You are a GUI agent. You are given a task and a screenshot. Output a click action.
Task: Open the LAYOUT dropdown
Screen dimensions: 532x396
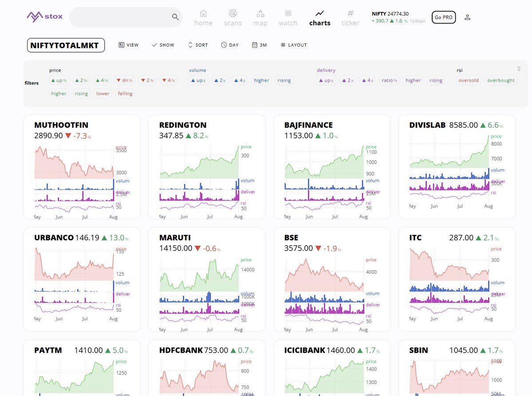294,45
